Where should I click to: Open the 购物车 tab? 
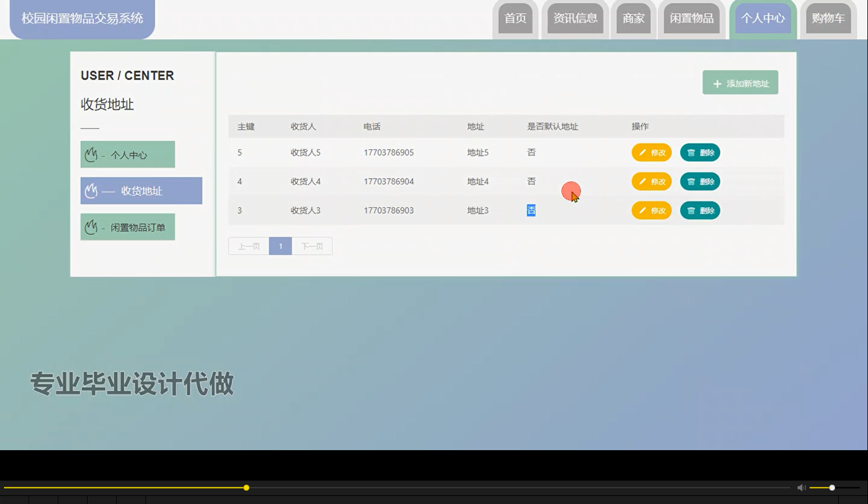pyautogui.click(x=828, y=18)
